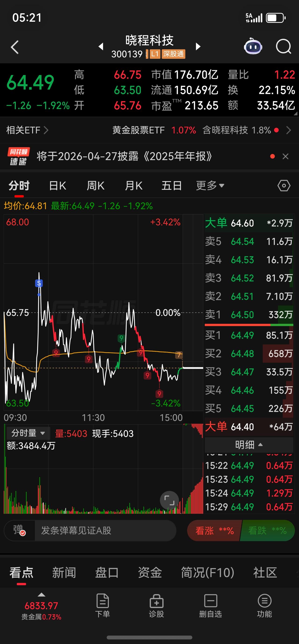This screenshot has height=644, width=299.
Task: Tap the top 大单 64.60 row
Action: (249, 223)
